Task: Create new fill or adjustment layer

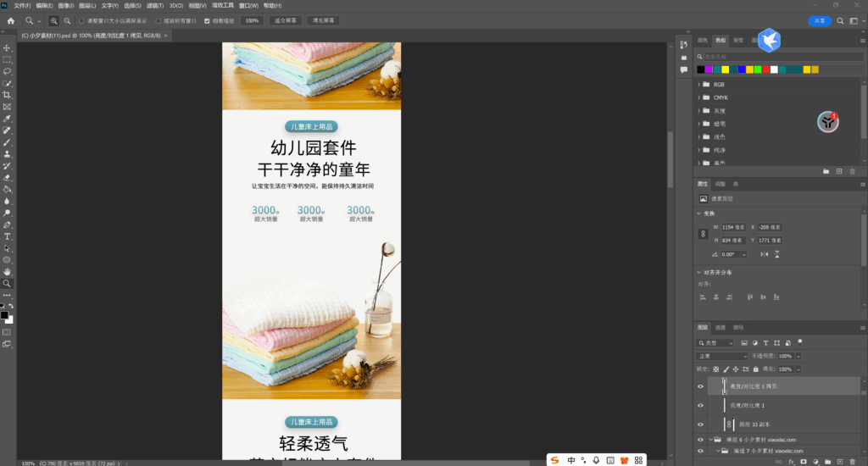Action: click(815, 462)
